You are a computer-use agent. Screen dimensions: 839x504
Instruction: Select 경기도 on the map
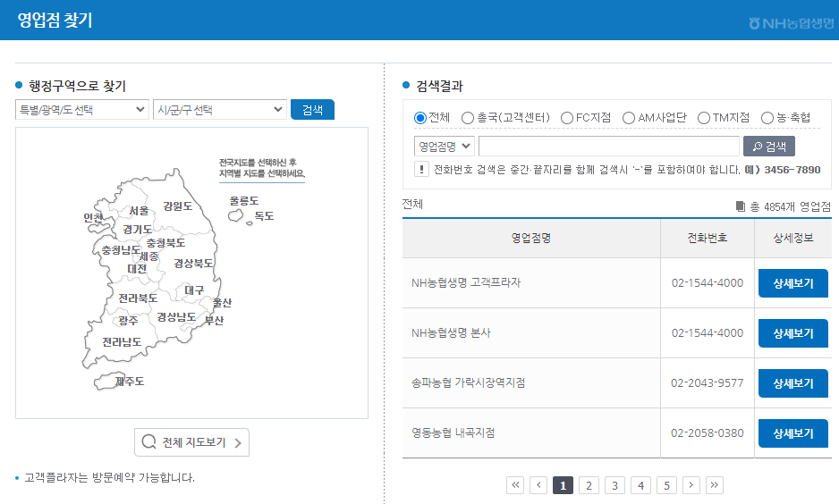coord(137,230)
